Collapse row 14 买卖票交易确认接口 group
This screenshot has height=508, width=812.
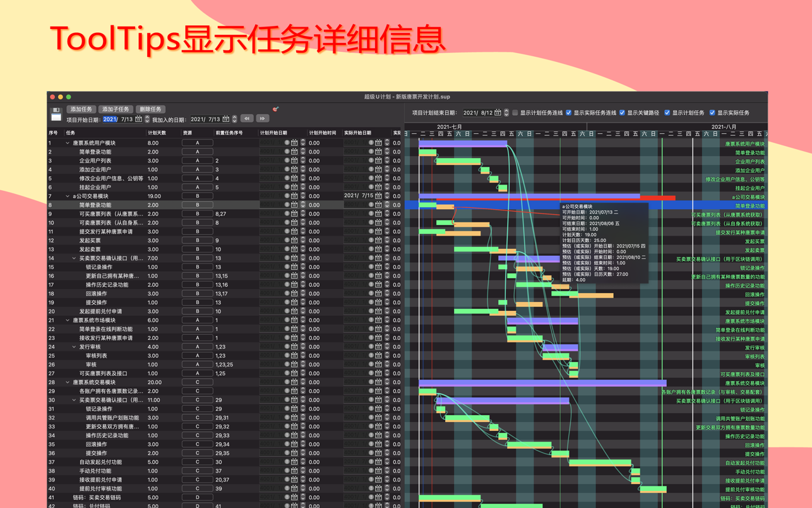(74, 258)
